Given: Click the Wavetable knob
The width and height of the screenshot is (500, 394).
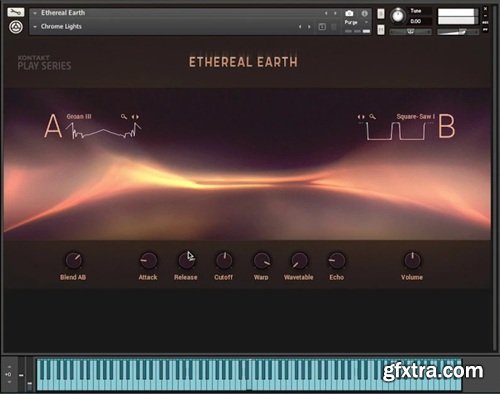Looking at the screenshot, I should coord(299,260).
